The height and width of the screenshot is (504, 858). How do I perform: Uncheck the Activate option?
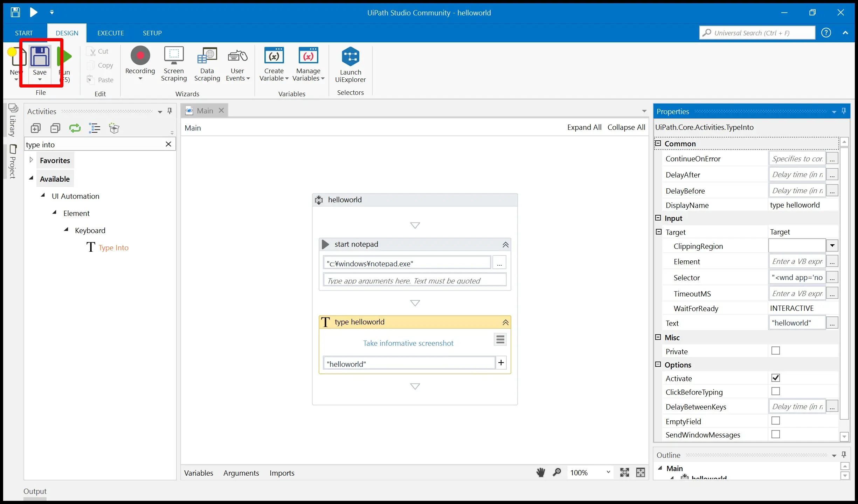[776, 378]
